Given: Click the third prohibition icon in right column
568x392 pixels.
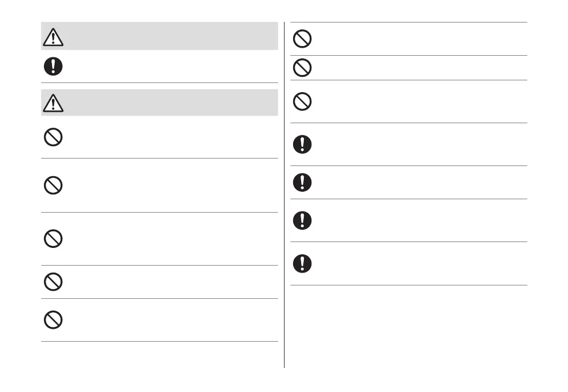Looking at the screenshot, I should 303,101.
